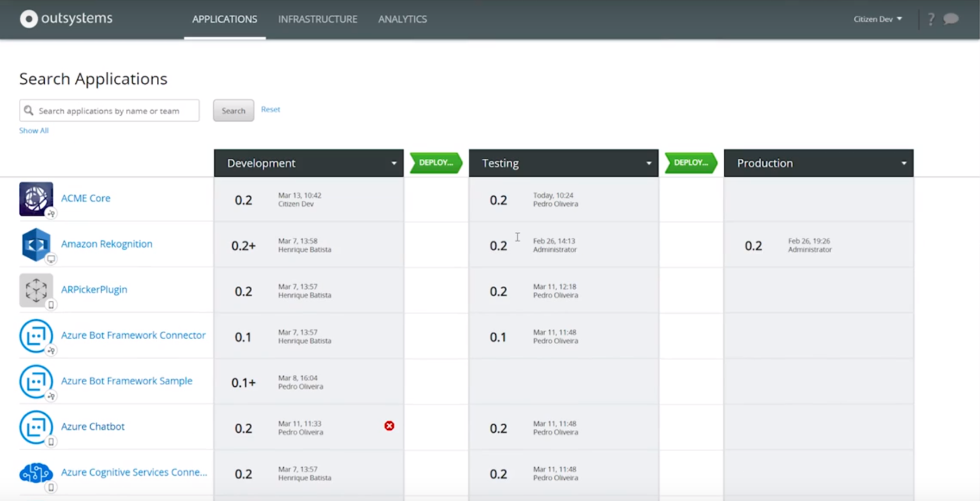Screen dimensions: 980x501
Task: Click the Azure Bot Framework Sample icon
Action: pyautogui.click(x=36, y=382)
